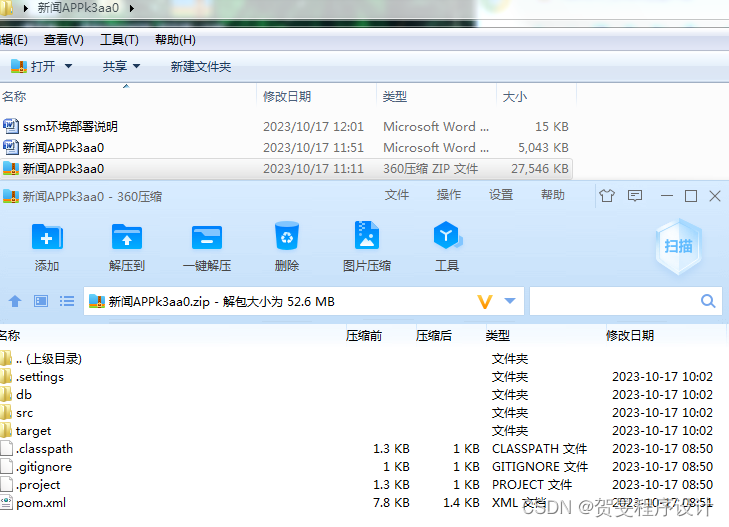The width and height of the screenshot is (729, 527).
Task: Click the search magnifier icon
Action: point(708,301)
